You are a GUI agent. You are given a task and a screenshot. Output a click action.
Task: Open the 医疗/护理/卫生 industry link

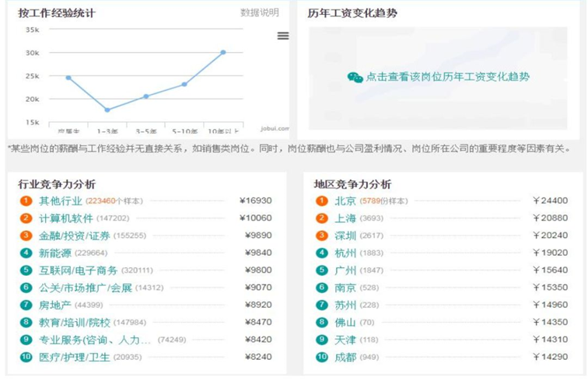click(74, 358)
